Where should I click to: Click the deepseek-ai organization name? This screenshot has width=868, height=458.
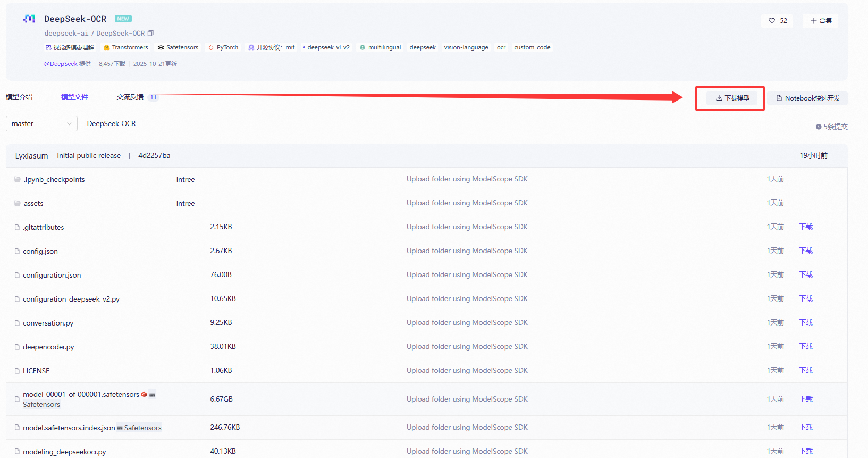(x=66, y=33)
